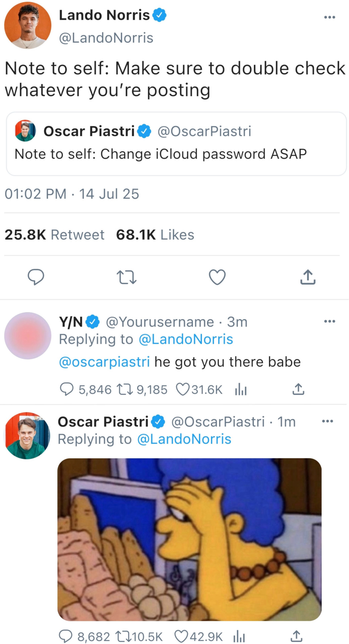Like Oscar Piastri's meme reply

point(181,636)
